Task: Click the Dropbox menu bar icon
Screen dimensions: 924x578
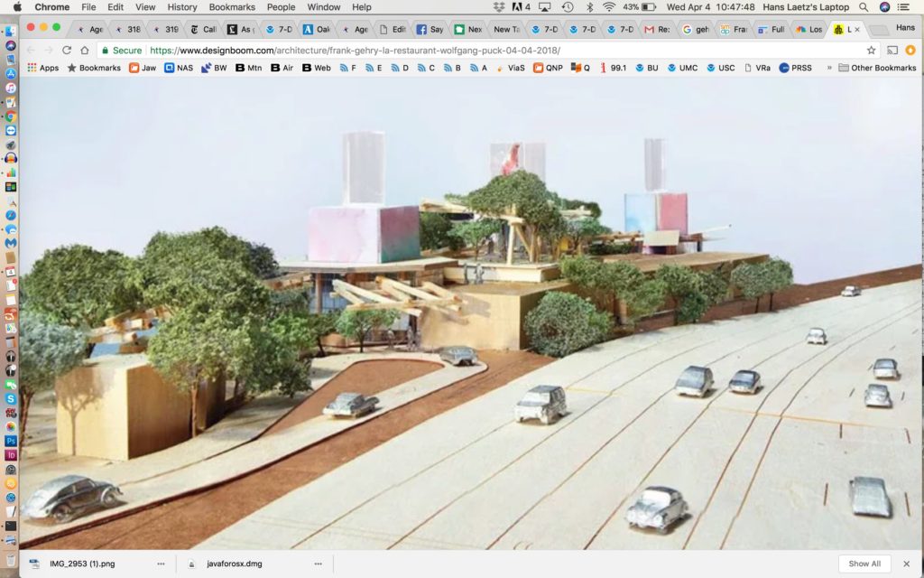Action: pos(498,7)
